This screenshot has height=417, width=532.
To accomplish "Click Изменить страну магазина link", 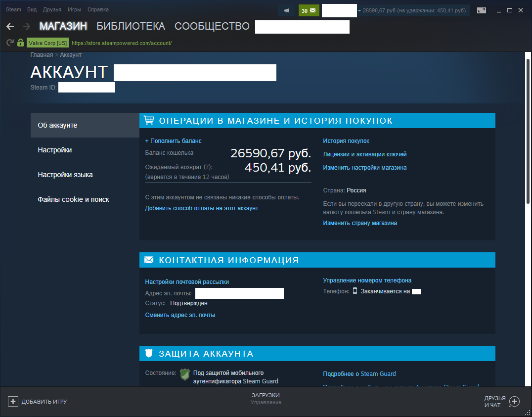I will tap(360, 223).
